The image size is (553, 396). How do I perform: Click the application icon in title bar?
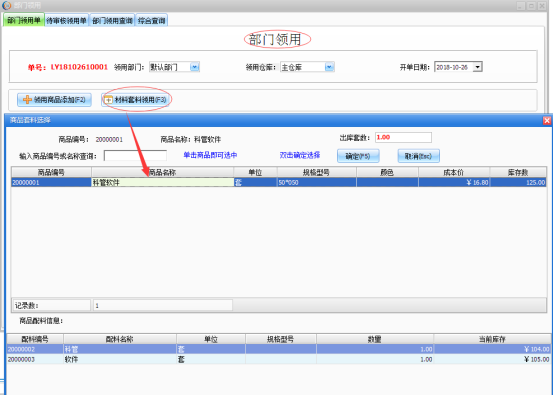click(x=6, y=5)
